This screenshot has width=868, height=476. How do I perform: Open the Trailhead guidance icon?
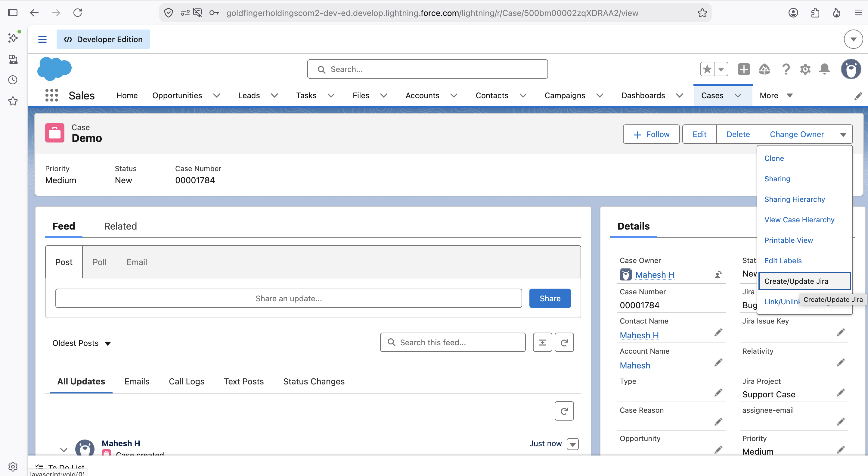tap(764, 69)
